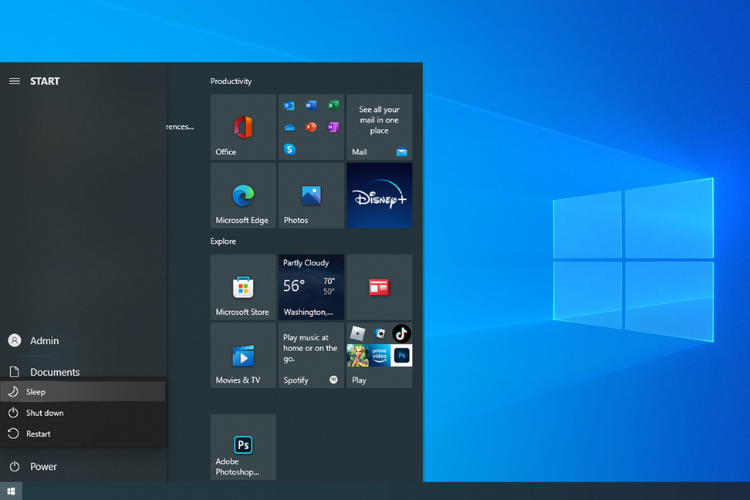Image resolution: width=750 pixels, height=500 pixels.
Task: Launch PowerPoint from the Office apps folder tile
Action: point(311,127)
